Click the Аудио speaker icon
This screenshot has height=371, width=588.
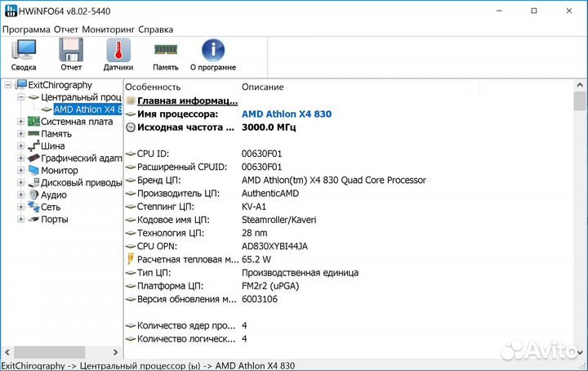click(x=33, y=194)
